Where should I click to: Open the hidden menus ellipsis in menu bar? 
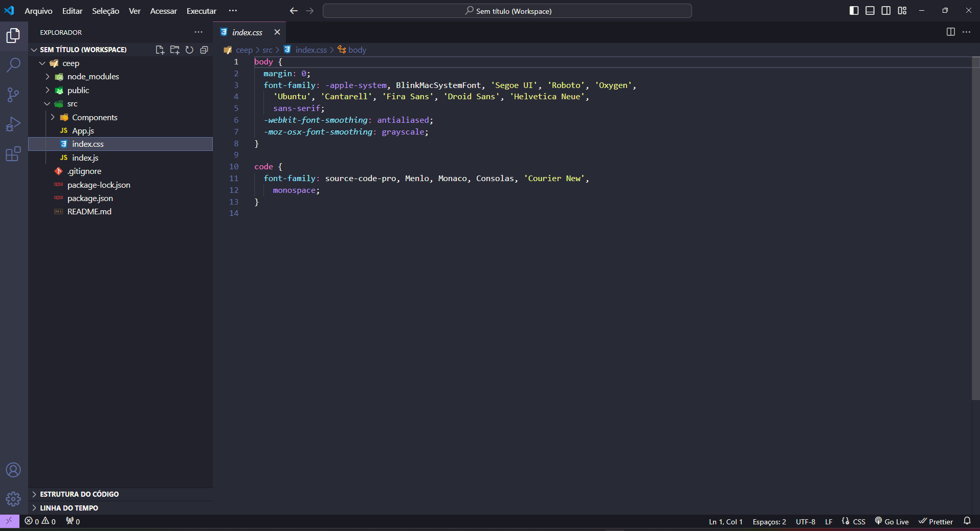click(x=233, y=11)
